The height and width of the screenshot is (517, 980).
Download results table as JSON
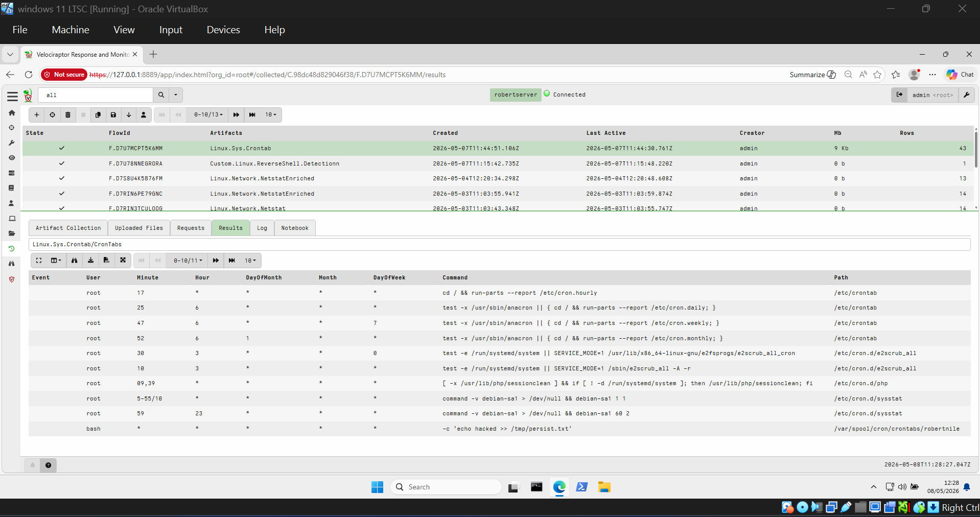[90, 261]
